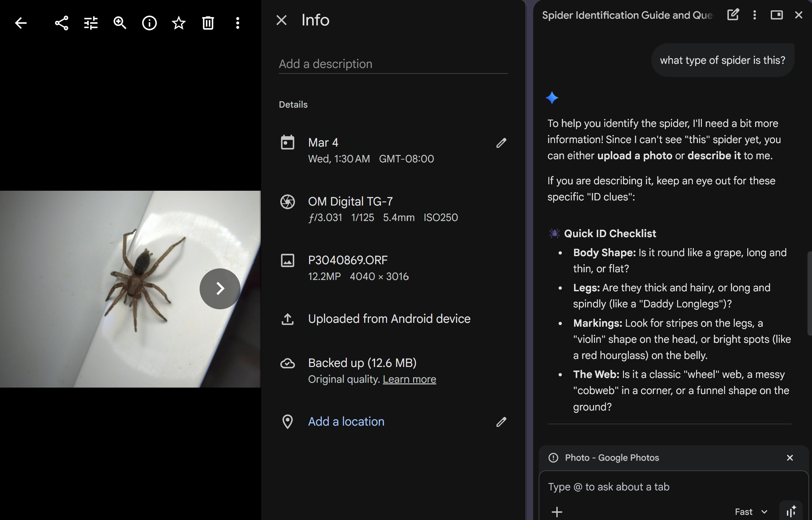Toggle the photo info panel icon

coord(149,23)
